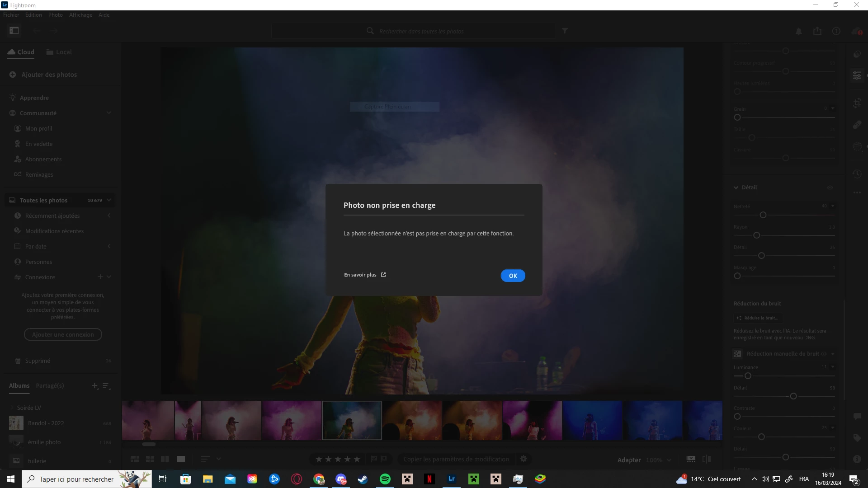Screen dimensions: 868x488
Task: Click the OK button in the dialog
Action: [513, 276]
